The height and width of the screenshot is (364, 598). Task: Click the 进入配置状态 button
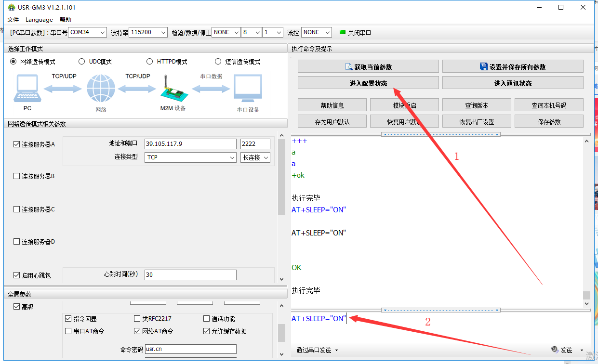coord(368,83)
